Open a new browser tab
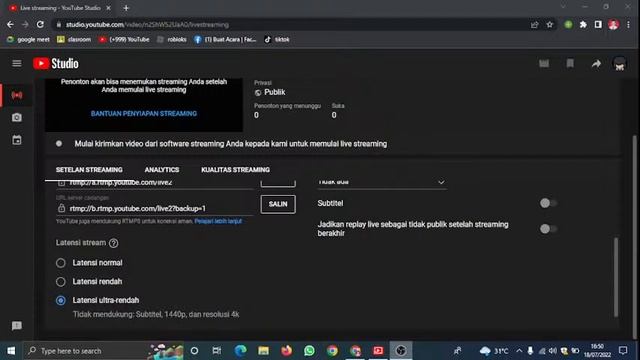640x360 pixels. pos(126,8)
